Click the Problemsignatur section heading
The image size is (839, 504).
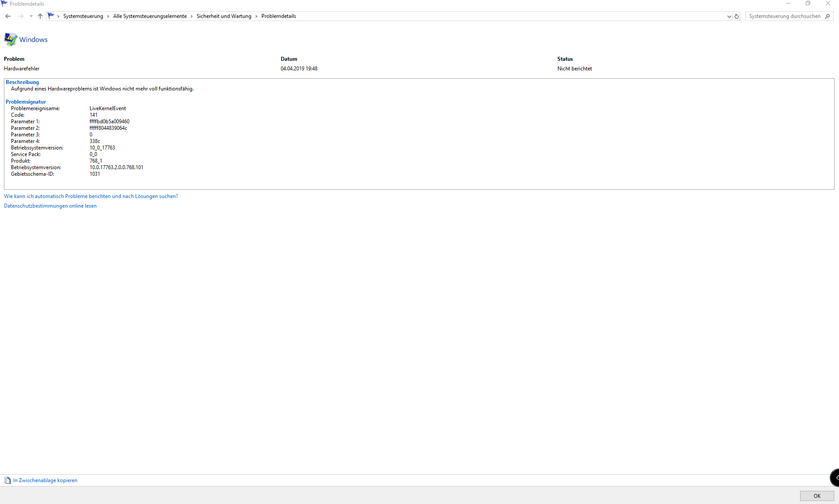pyautogui.click(x=26, y=102)
